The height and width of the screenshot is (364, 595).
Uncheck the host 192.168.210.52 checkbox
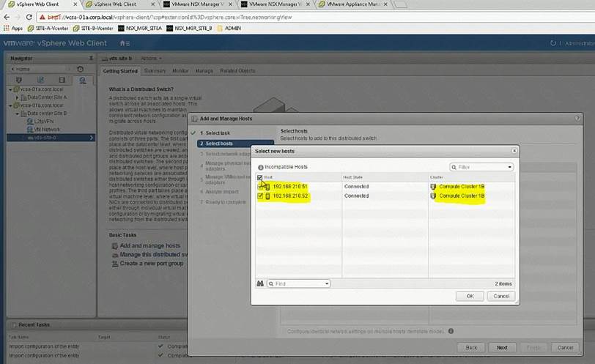tap(260, 196)
